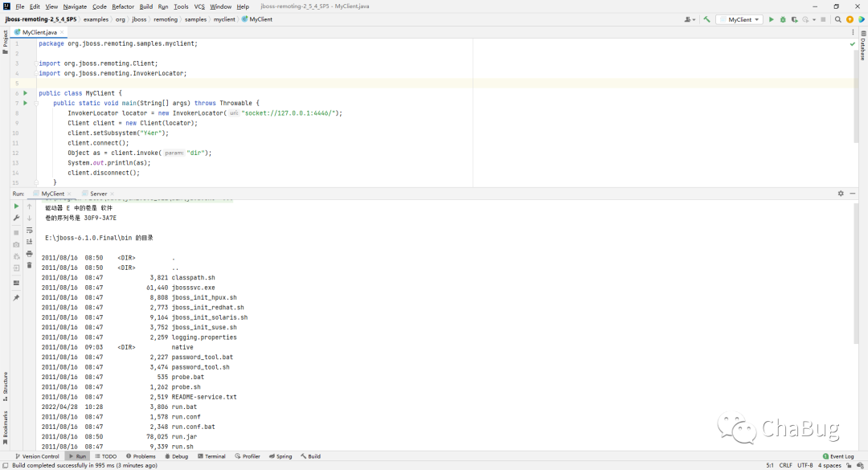The image size is (868, 470).
Task: Click the orange update arrow icon
Action: (x=850, y=19)
